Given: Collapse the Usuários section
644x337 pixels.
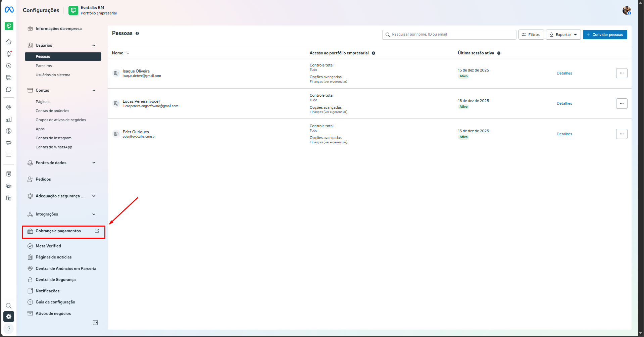Looking at the screenshot, I should [94, 45].
